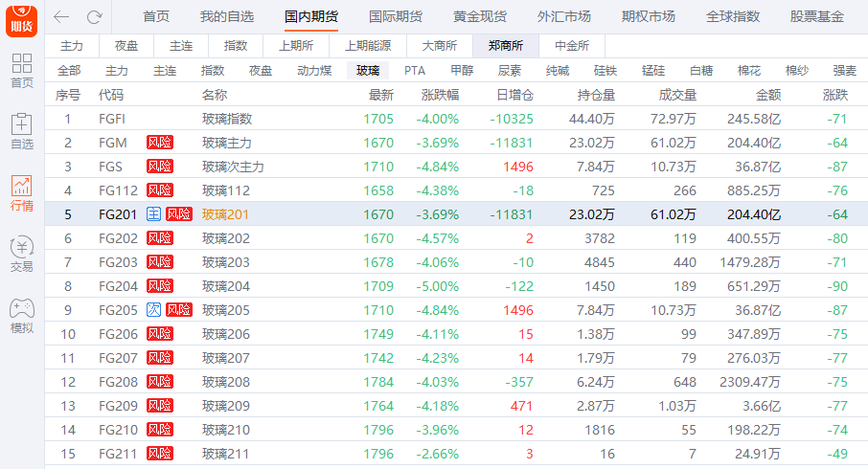
Task: Open the 模拟 simulation sidebar icon
Action: point(22,316)
